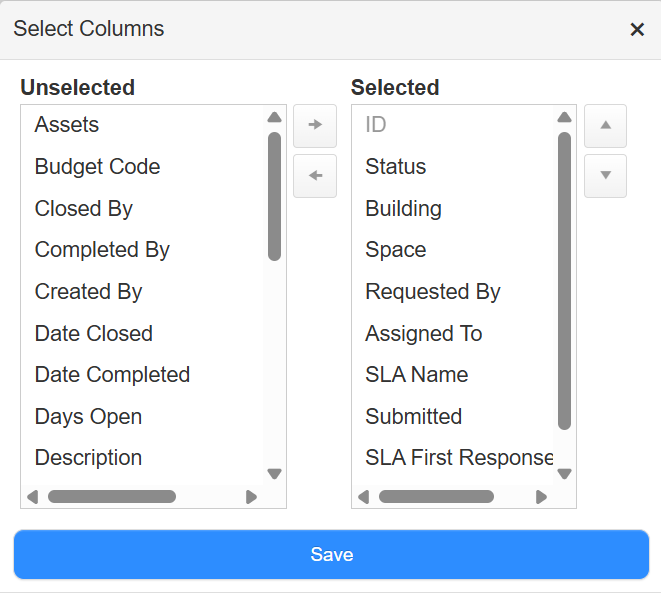This screenshot has height=593, width=661.
Task: Pick SLA Name in Selected list
Action: coord(417,375)
